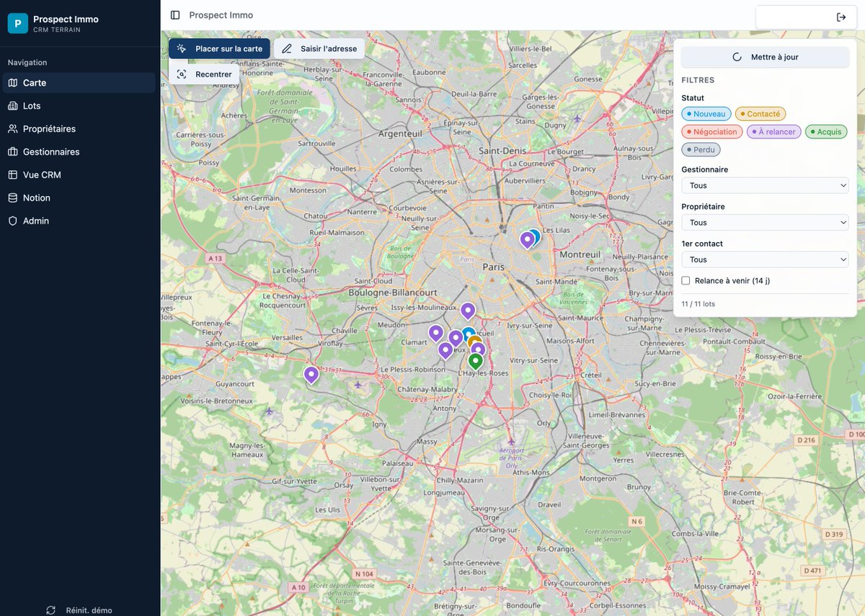The image size is (865, 616).
Task: Click the purple marker directly above the green pin
Action: coord(477,349)
